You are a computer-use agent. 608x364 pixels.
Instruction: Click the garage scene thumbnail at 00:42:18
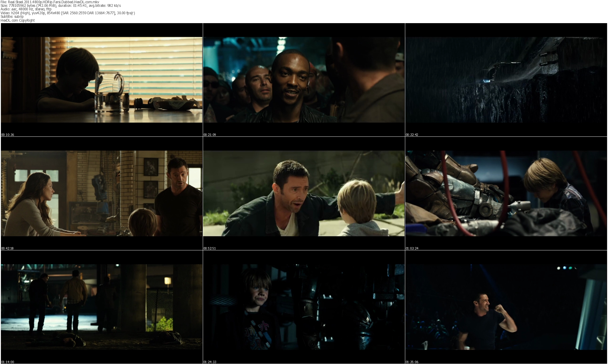[x=102, y=193]
